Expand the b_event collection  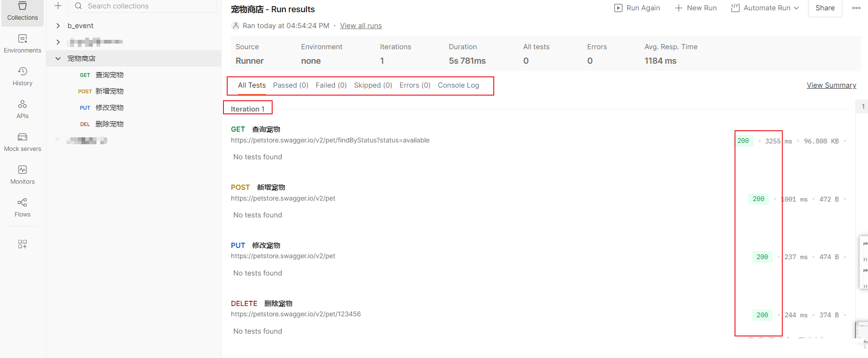click(58, 26)
